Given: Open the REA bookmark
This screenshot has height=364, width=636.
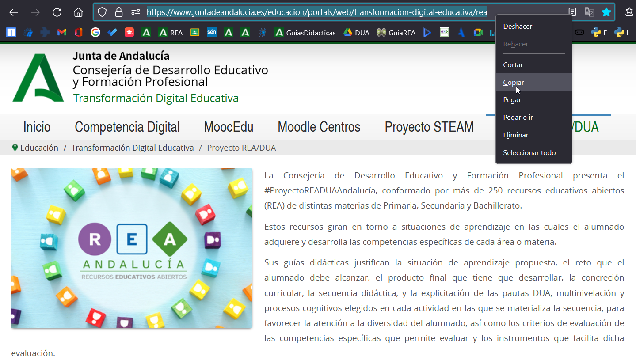Looking at the screenshot, I should pos(170,32).
